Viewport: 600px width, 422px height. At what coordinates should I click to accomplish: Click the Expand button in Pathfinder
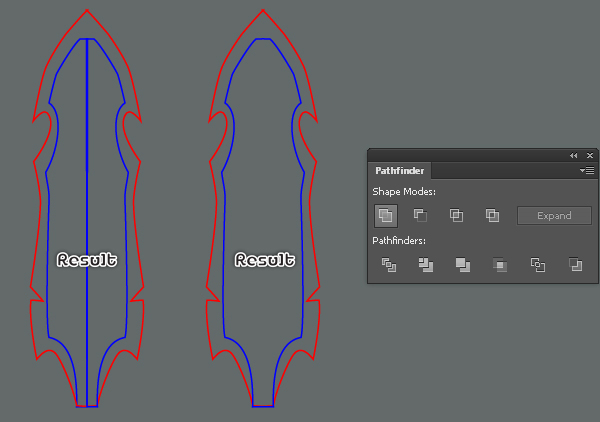click(554, 216)
